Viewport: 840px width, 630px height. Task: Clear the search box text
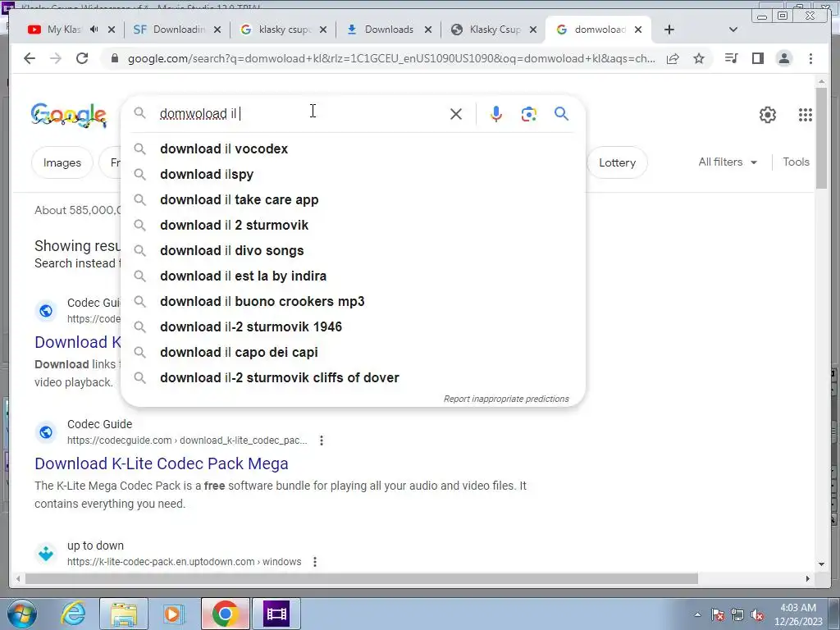coord(456,113)
